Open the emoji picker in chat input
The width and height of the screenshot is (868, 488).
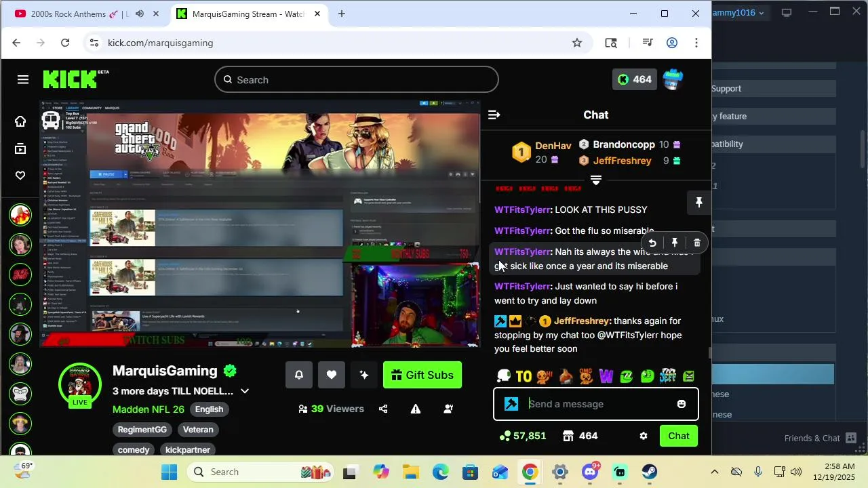[682, 404]
